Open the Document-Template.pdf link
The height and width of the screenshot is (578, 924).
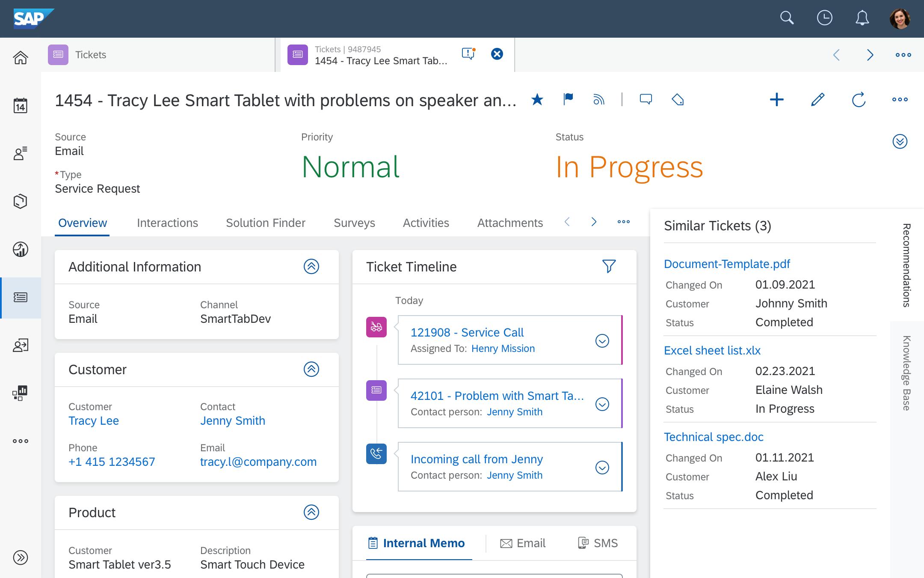pyautogui.click(x=727, y=264)
